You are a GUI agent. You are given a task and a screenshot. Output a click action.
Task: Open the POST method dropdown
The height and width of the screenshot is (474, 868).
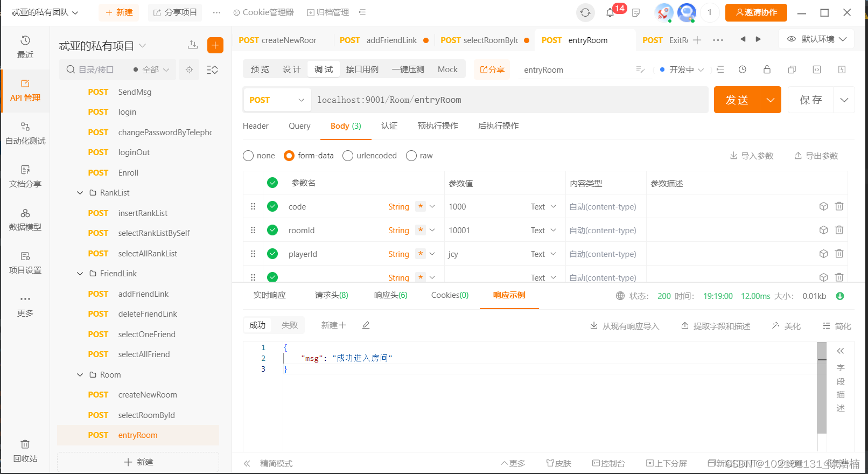[x=277, y=100]
